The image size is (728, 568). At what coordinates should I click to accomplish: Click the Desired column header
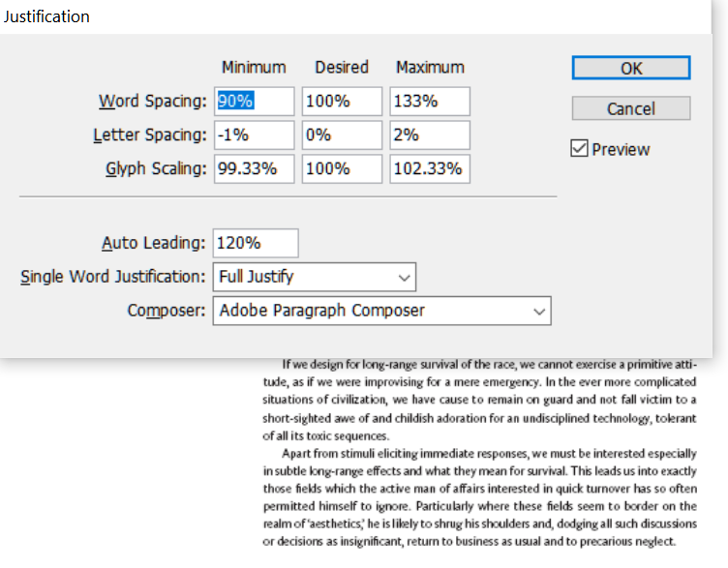[342, 68]
